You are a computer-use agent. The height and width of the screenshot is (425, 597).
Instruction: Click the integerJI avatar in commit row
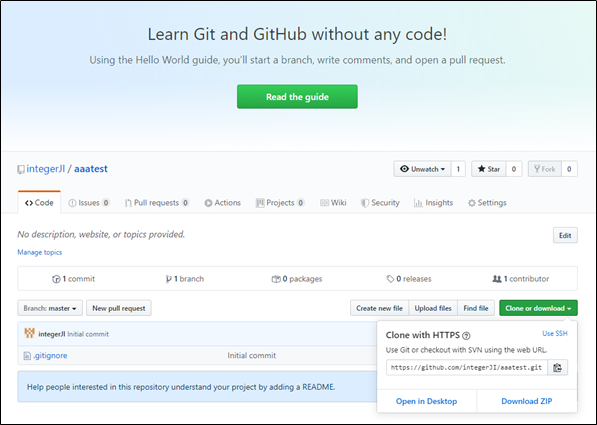pyautogui.click(x=29, y=333)
